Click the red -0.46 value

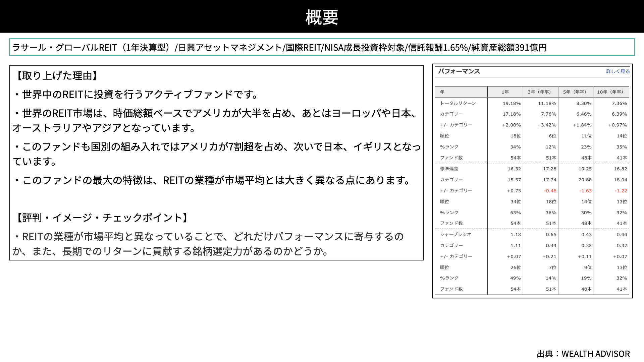(x=550, y=191)
